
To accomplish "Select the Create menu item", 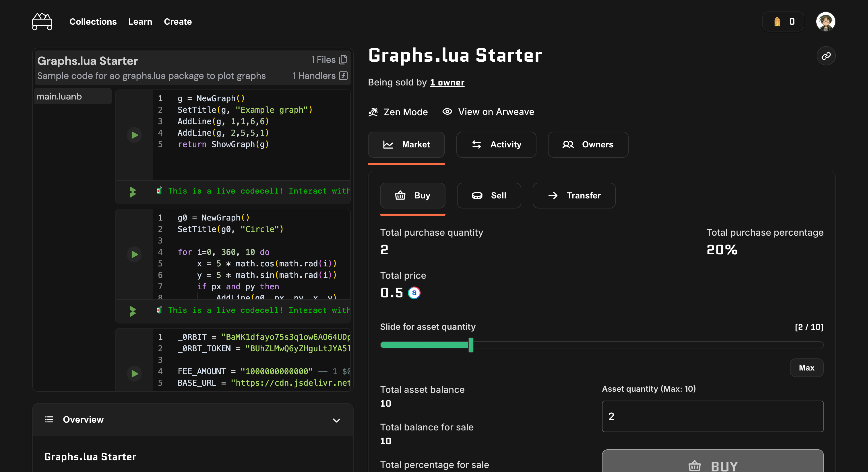I will click(177, 22).
